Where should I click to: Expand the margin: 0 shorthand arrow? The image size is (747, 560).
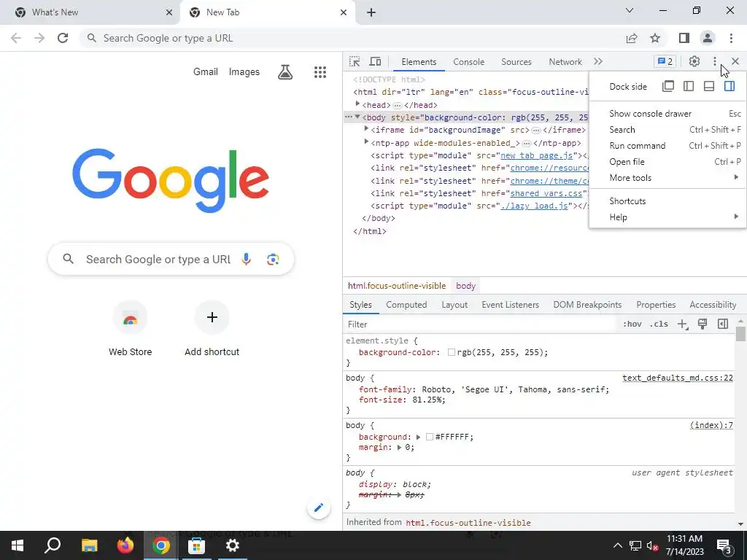(x=399, y=448)
